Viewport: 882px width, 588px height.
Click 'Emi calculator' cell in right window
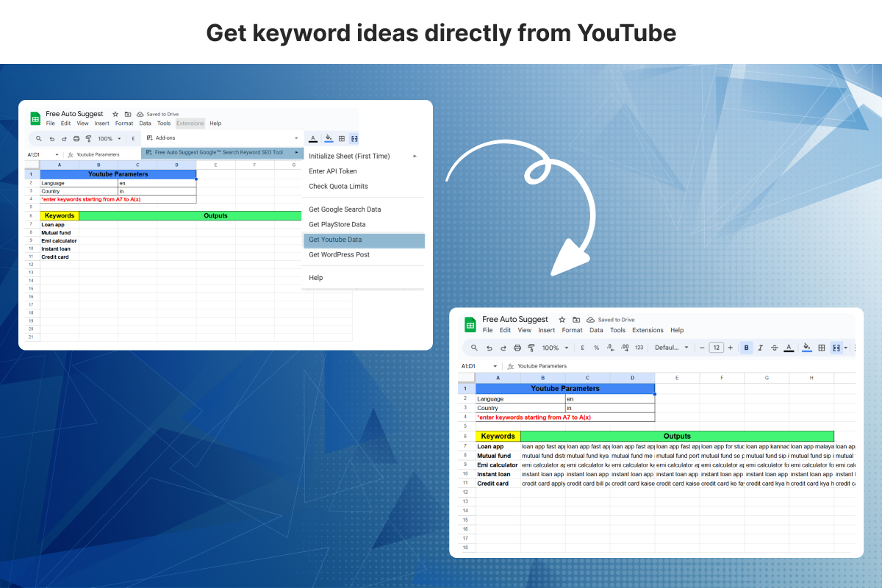click(498, 465)
